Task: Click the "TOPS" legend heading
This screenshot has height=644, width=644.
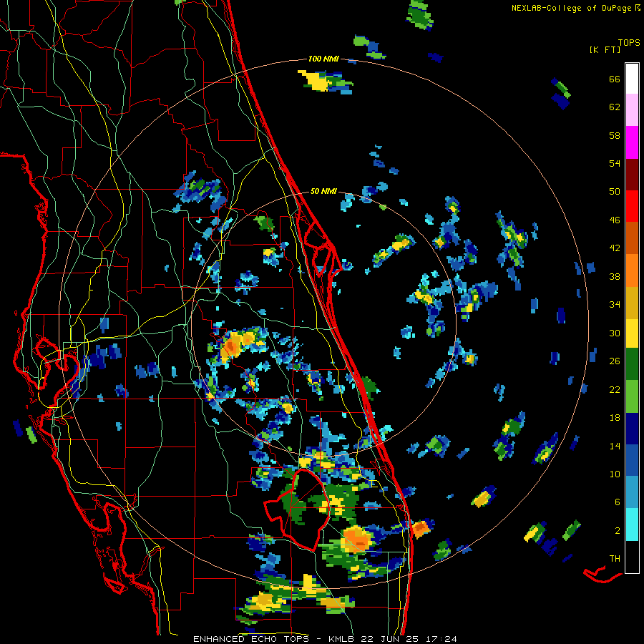Action: (629, 42)
